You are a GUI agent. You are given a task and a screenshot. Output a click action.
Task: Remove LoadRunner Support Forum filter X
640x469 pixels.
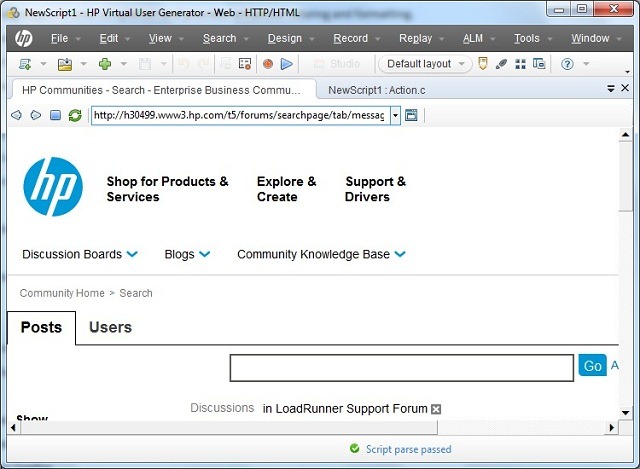click(x=436, y=409)
